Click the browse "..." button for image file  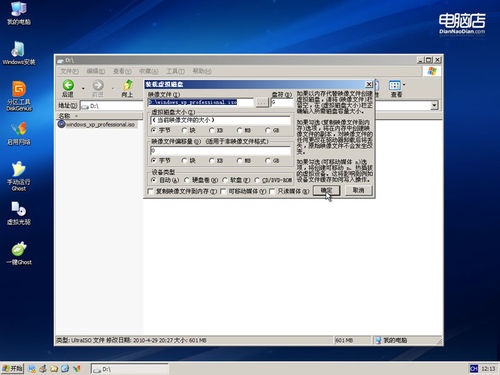coord(262,102)
